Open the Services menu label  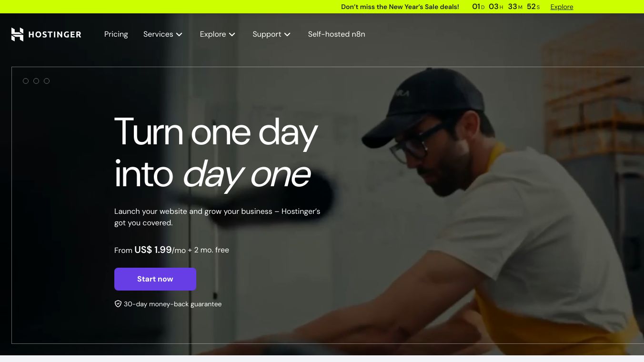(x=158, y=34)
